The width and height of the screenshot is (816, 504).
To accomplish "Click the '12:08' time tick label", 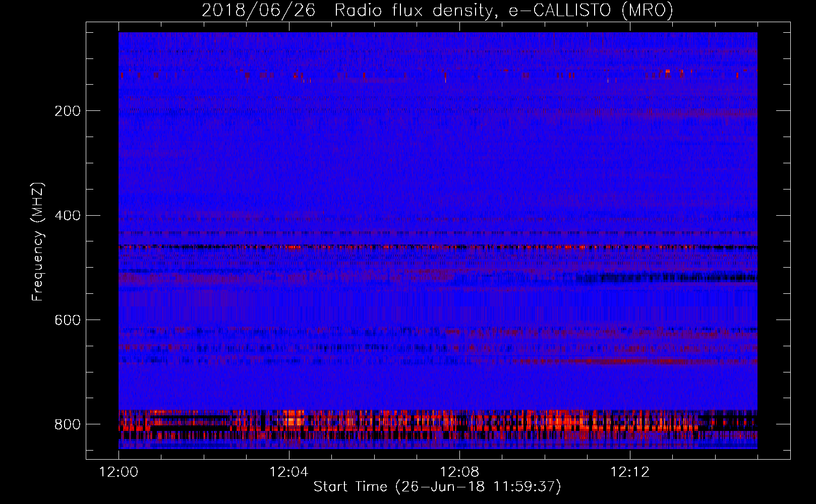I will pyautogui.click(x=459, y=472).
